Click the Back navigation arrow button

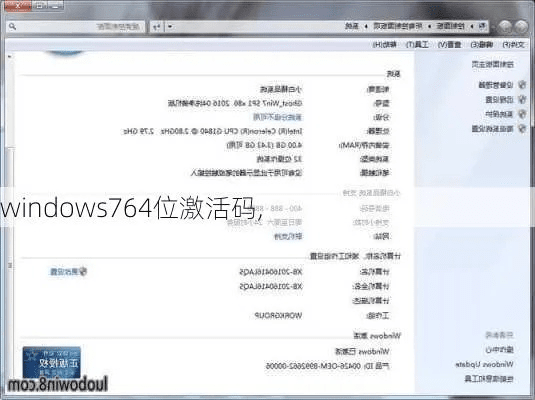tap(521, 27)
